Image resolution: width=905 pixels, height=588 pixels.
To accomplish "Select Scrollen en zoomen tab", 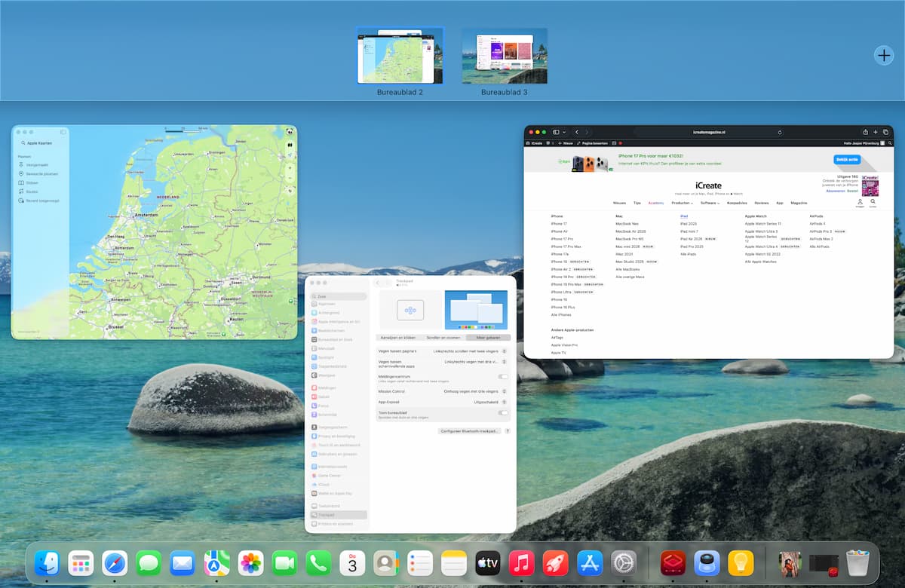I will click(443, 338).
